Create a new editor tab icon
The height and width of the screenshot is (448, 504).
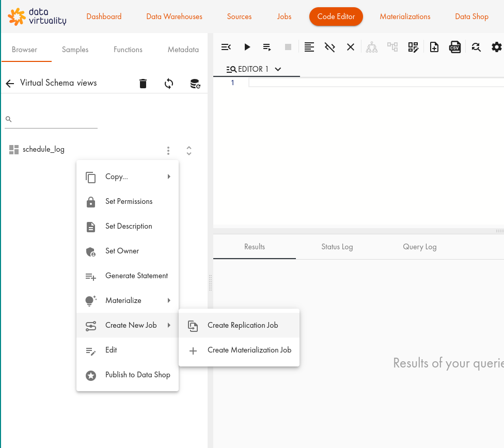point(434,46)
